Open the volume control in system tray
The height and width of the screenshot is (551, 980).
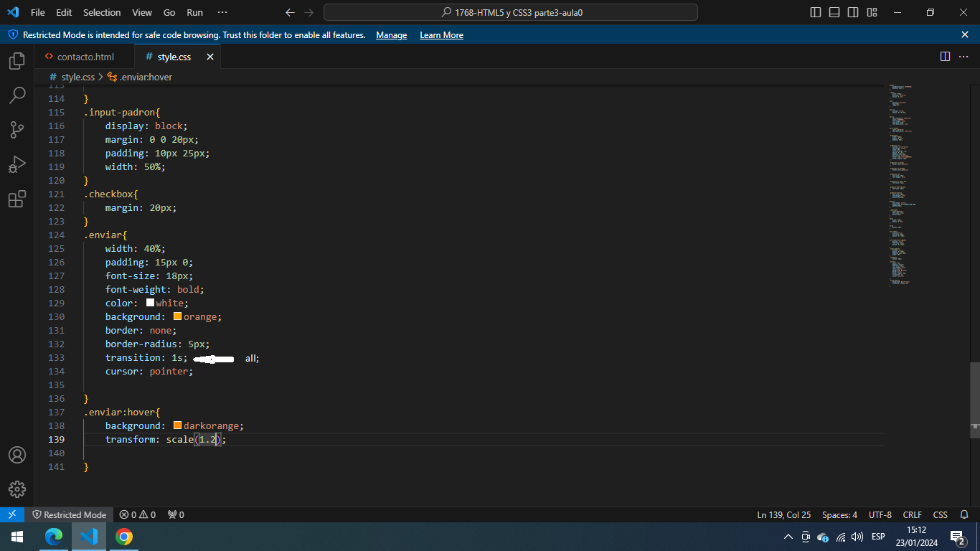click(x=857, y=537)
